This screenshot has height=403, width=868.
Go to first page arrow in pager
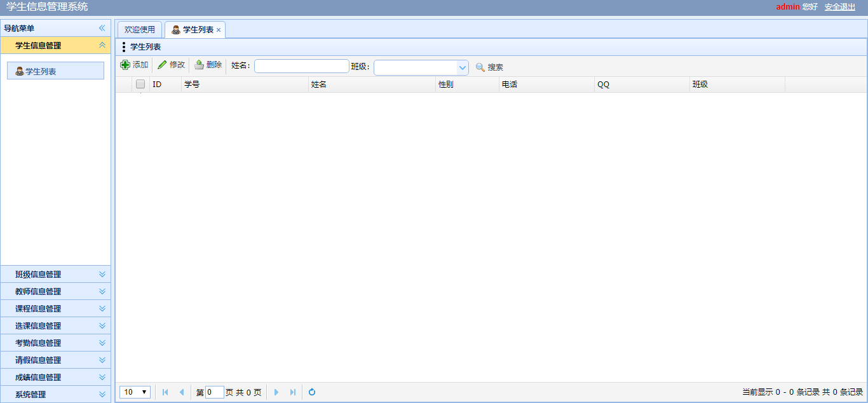(x=165, y=392)
